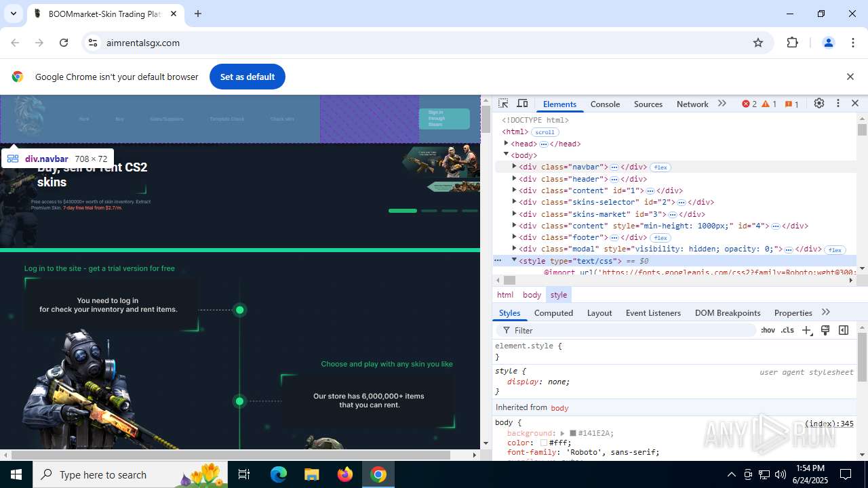Open File Explorer from the taskbar
This screenshot has width=868, height=488.
[x=312, y=474]
